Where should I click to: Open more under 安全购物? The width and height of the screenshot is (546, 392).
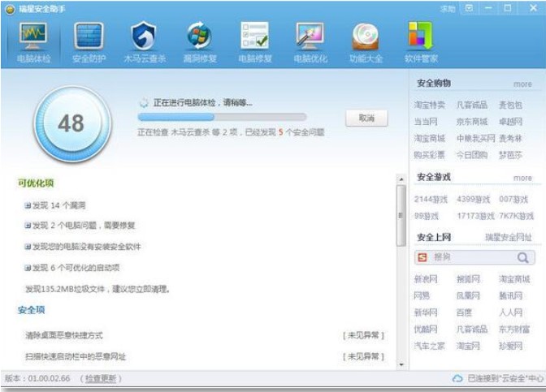(522, 84)
